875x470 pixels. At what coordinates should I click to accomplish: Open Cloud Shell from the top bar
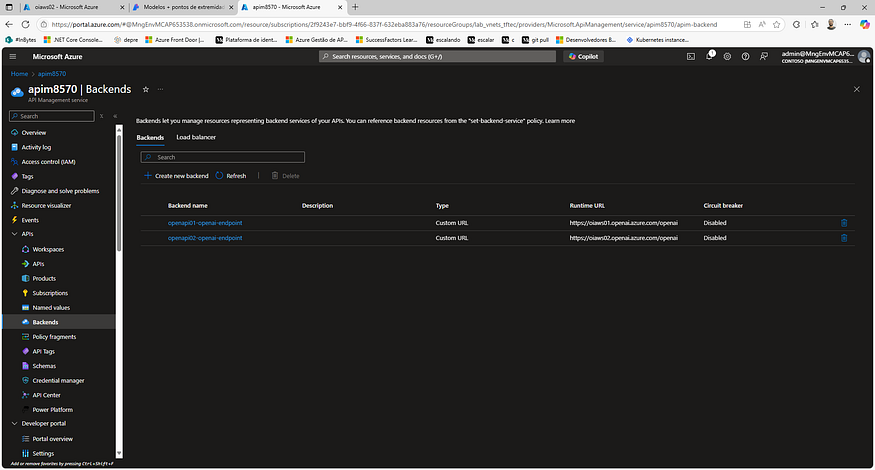coord(691,56)
